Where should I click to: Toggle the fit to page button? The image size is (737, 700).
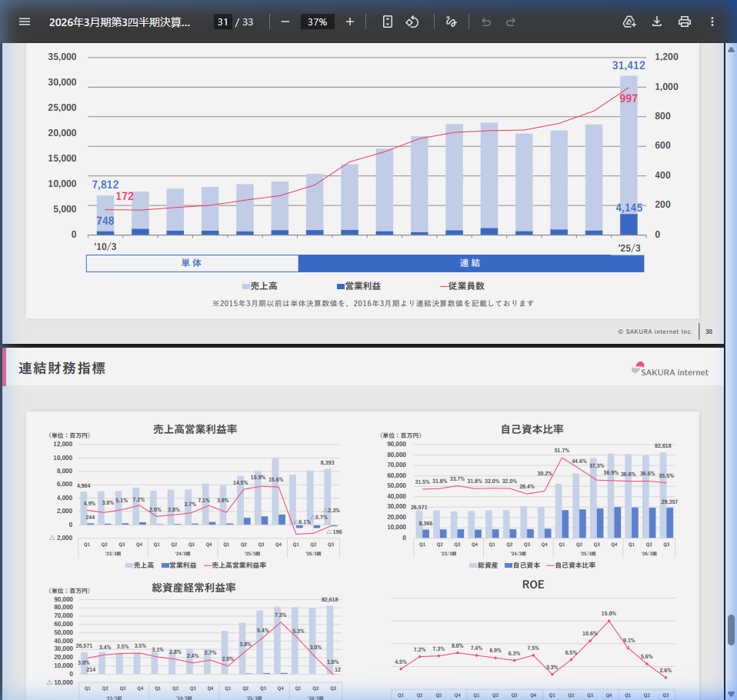point(388,22)
